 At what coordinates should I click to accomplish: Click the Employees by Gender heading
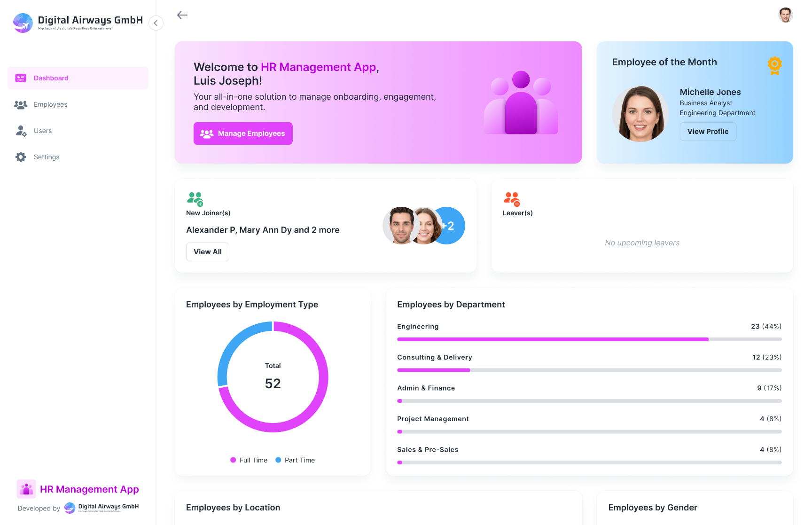tap(653, 508)
